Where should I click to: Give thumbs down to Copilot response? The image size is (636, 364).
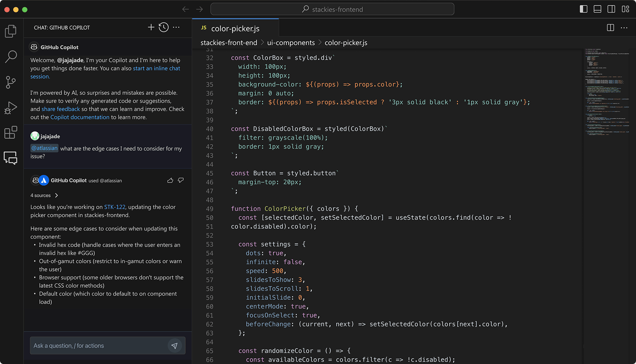pyautogui.click(x=181, y=180)
